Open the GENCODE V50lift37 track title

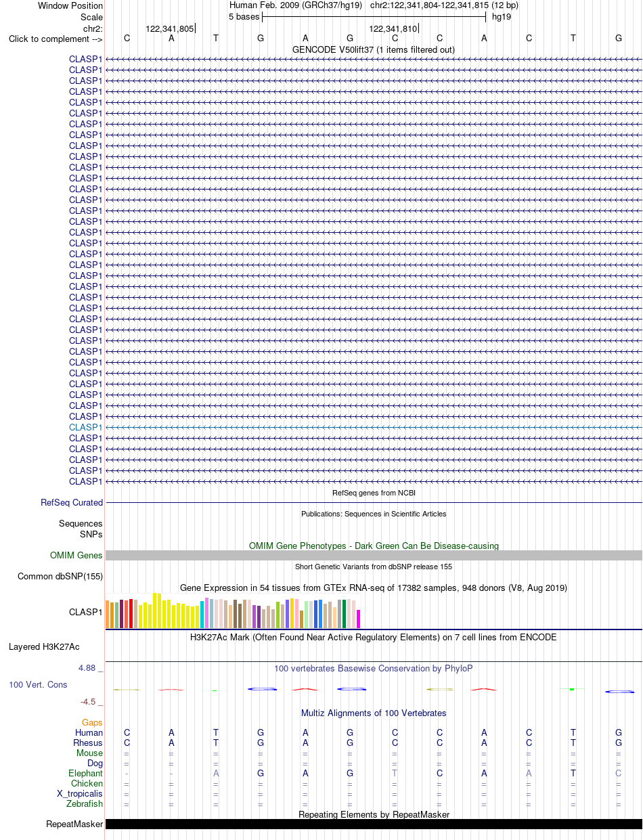pyautogui.click(x=374, y=49)
